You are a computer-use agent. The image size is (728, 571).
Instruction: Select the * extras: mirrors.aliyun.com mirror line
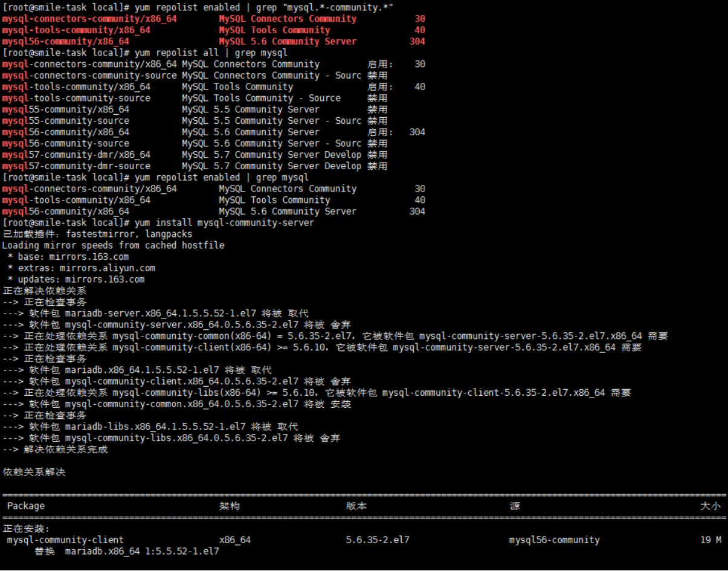(81, 268)
